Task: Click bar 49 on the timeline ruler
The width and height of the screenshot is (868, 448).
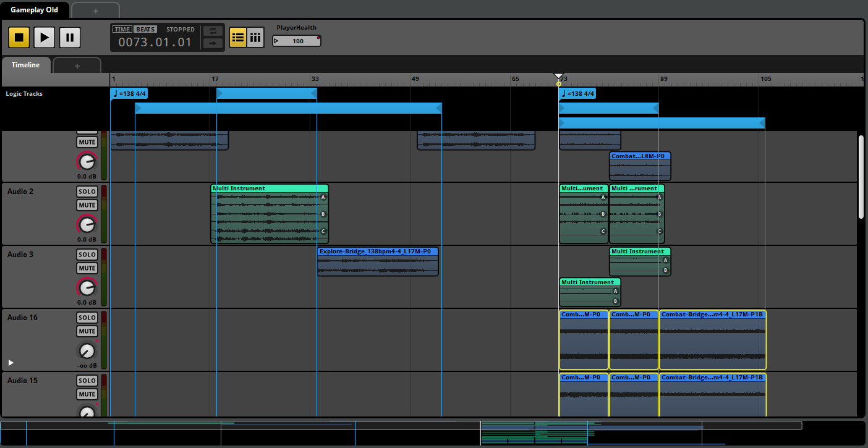Action: [x=415, y=79]
